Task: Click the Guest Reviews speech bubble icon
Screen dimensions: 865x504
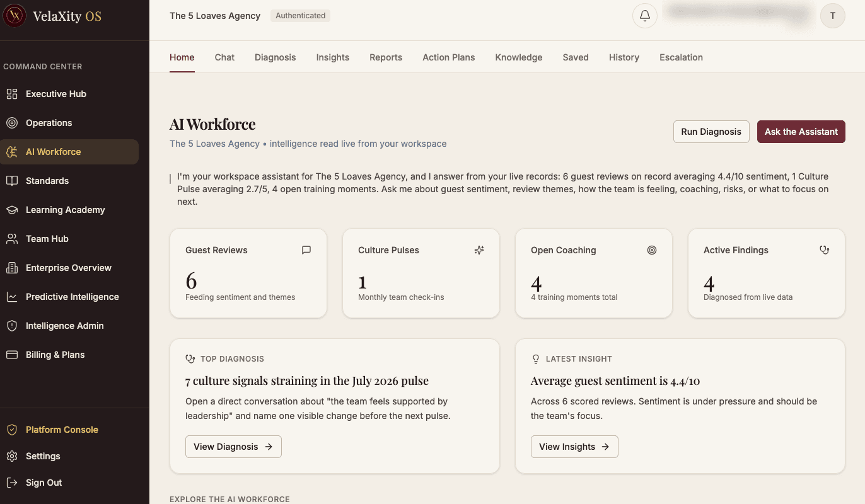Action: [x=306, y=250]
